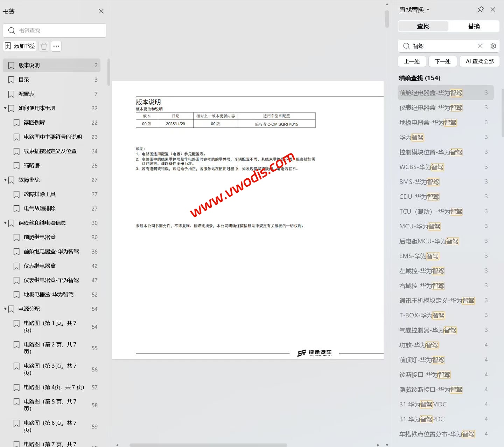This screenshot has height=447, width=504.
Task: Pin the find and replace panel
Action: click(481, 9)
